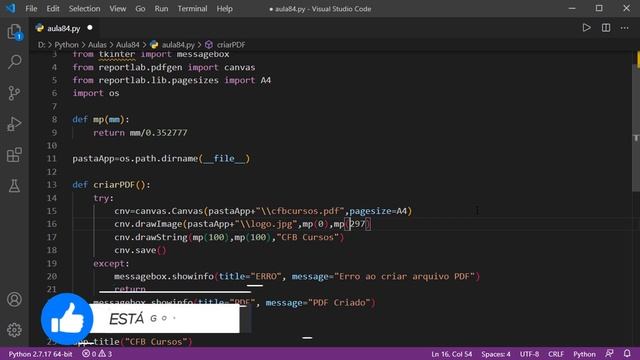Open the Source Control view
The image size is (640, 360).
point(14,93)
